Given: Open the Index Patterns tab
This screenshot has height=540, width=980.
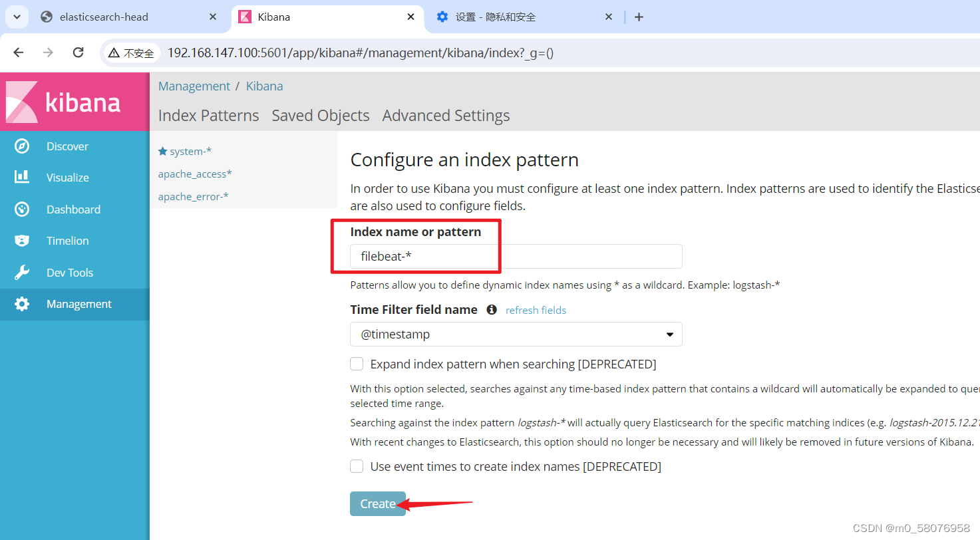Looking at the screenshot, I should (209, 116).
